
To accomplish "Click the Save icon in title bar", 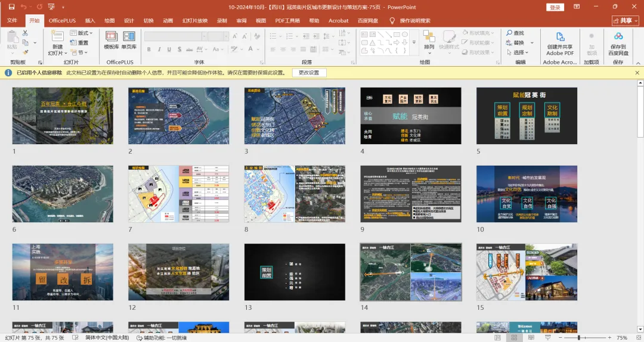I will 11,7.
